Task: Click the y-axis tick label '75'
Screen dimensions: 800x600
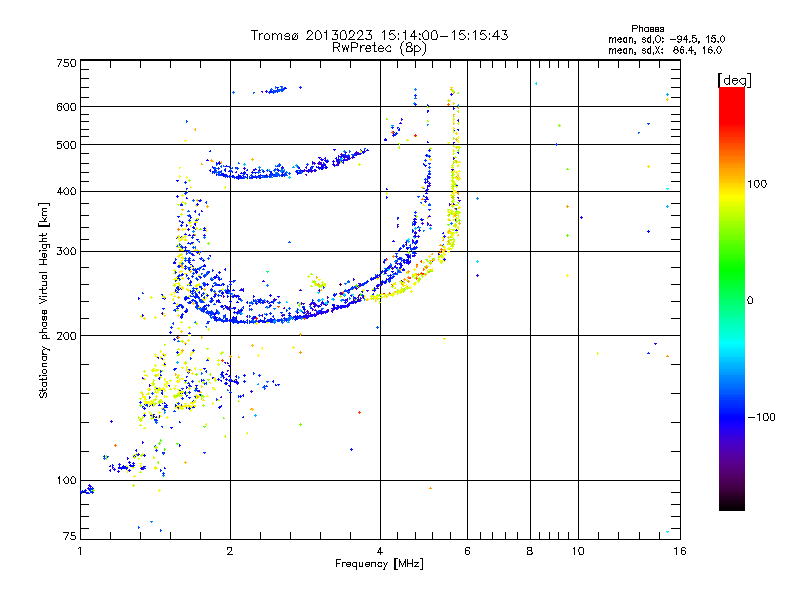Action: (70, 536)
